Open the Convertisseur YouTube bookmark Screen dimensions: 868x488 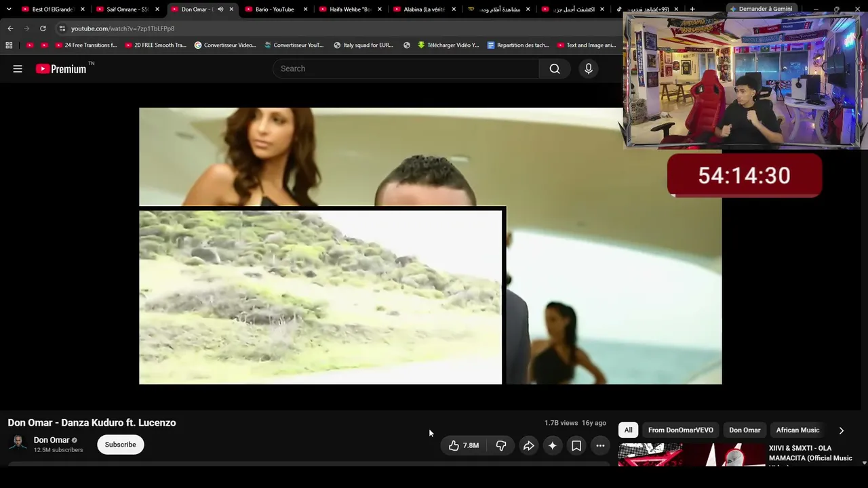294,45
